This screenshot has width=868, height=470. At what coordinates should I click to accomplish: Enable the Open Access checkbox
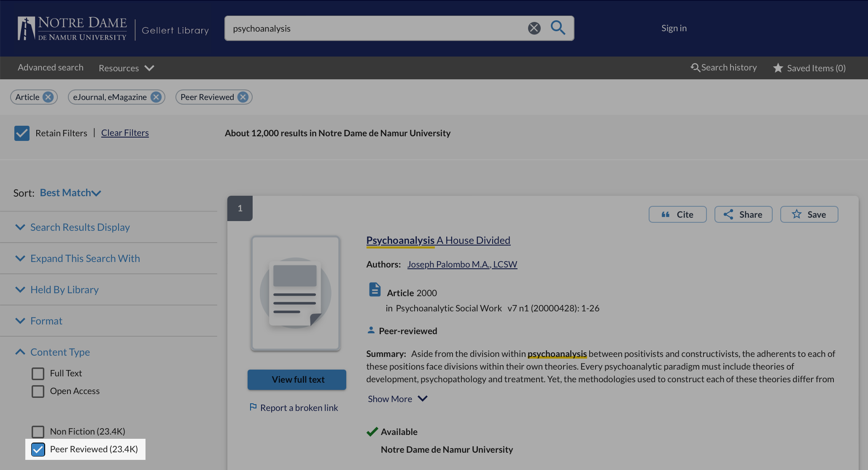38,391
